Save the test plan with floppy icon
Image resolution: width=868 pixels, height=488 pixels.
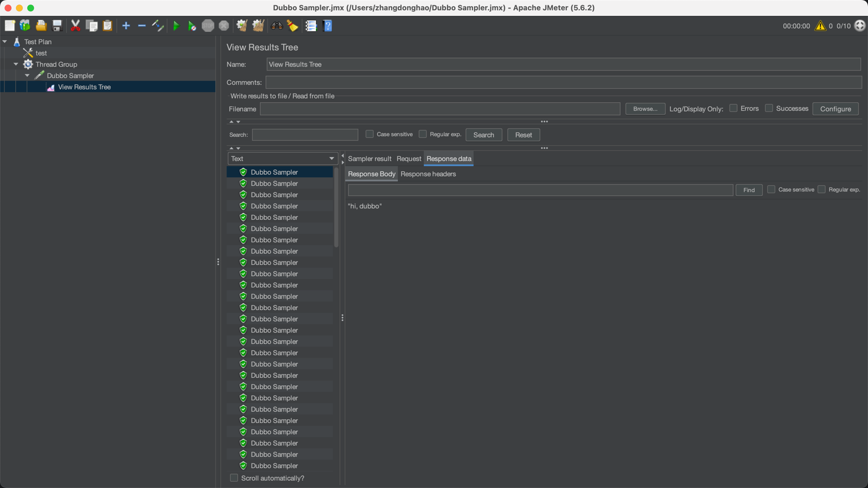click(57, 25)
